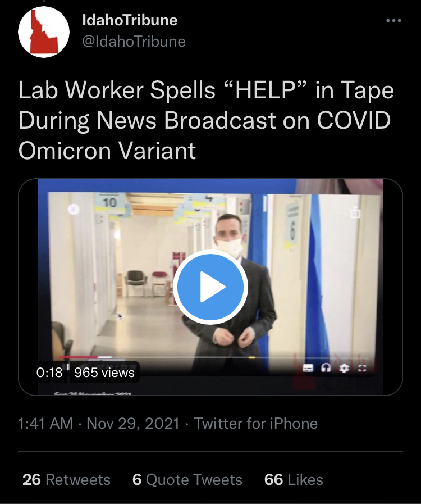This screenshot has height=504, width=421.
Task: Click the IdahoTribune display name
Action: tap(130, 20)
